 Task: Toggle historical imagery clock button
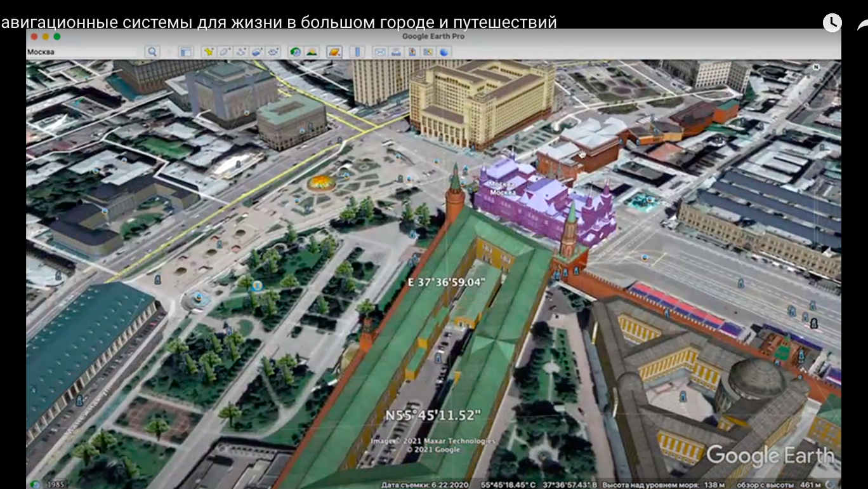tap(295, 52)
